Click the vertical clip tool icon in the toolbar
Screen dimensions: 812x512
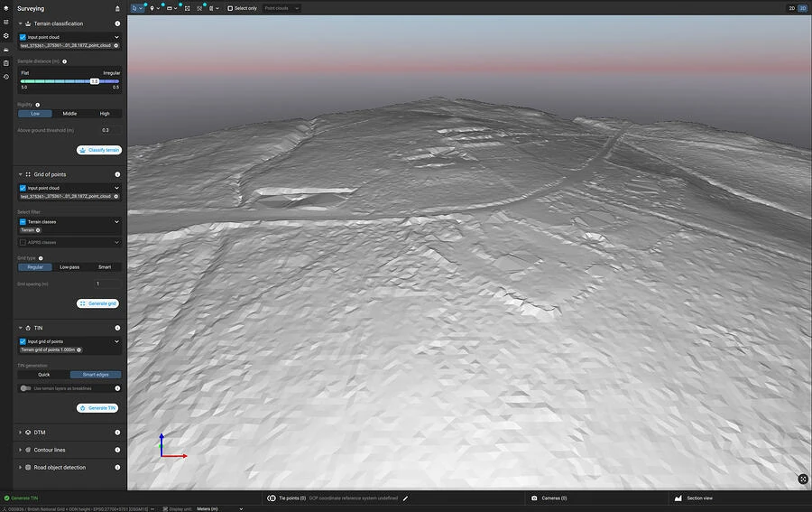click(211, 8)
